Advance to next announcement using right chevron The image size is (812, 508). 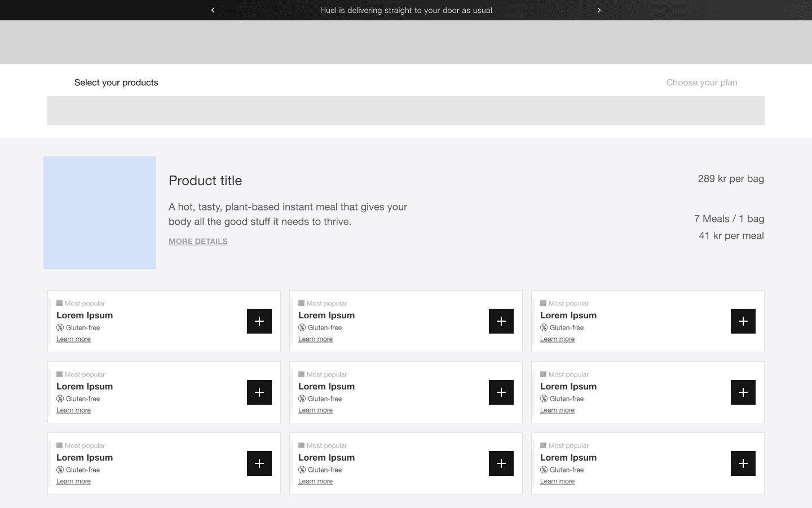click(x=599, y=10)
